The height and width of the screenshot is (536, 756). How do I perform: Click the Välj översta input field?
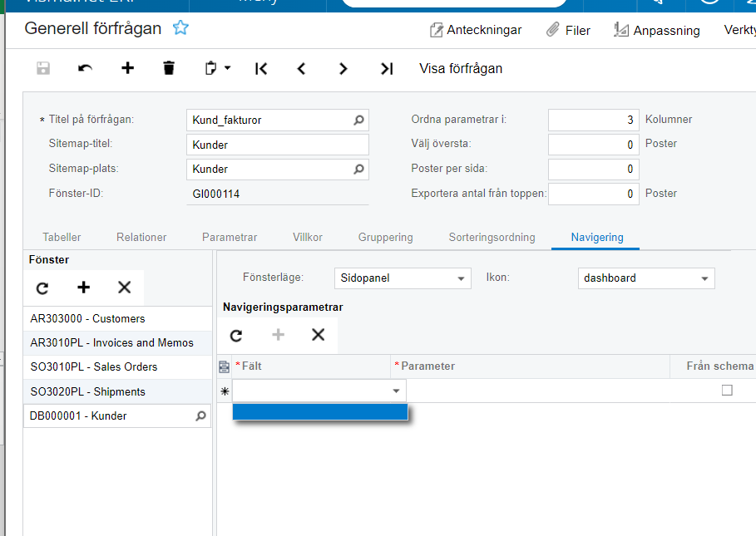[x=594, y=145]
